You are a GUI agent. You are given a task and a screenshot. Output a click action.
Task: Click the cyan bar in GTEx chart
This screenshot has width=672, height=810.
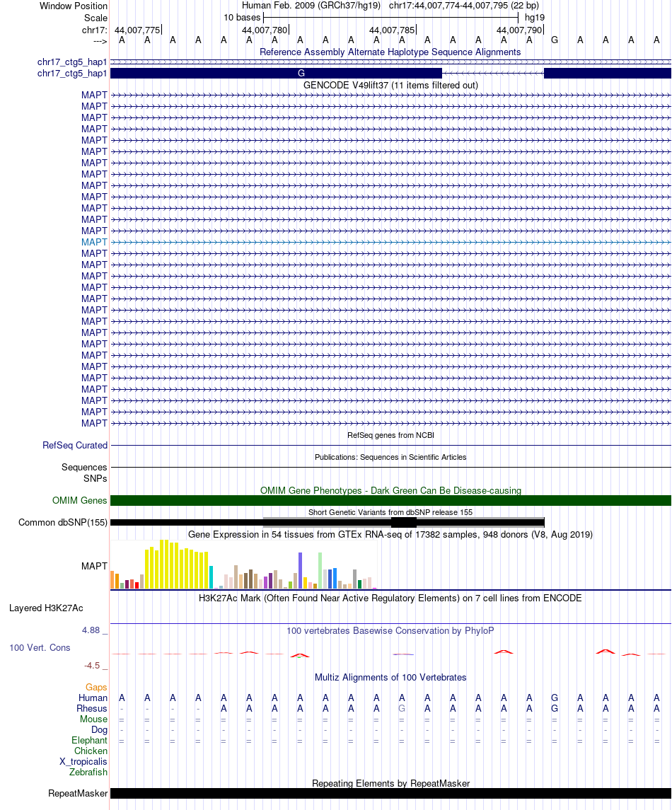(x=211, y=577)
